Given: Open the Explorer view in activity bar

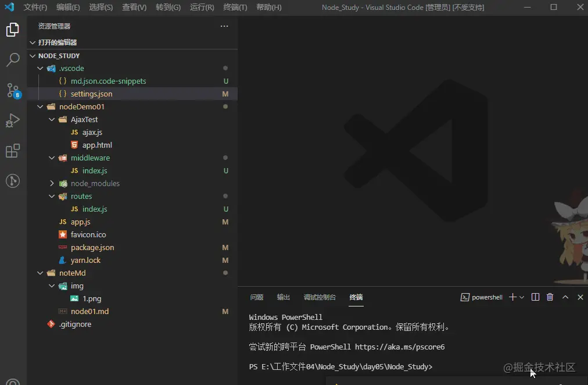Looking at the screenshot, I should coord(13,30).
